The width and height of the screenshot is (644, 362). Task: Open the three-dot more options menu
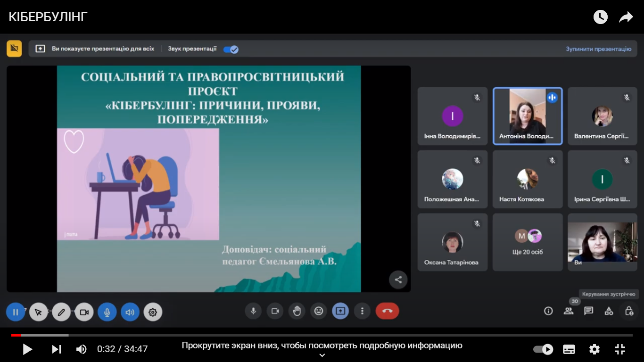pyautogui.click(x=362, y=311)
